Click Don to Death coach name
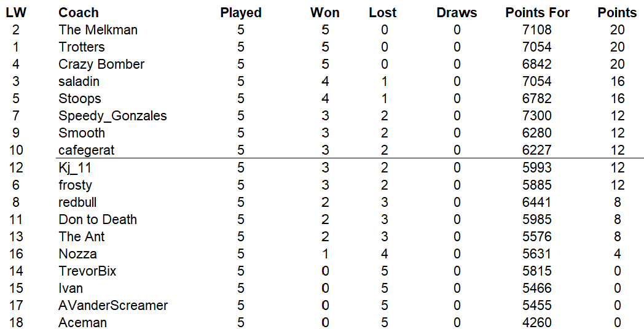The width and height of the screenshot is (644, 329). click(x=98, y=219)
